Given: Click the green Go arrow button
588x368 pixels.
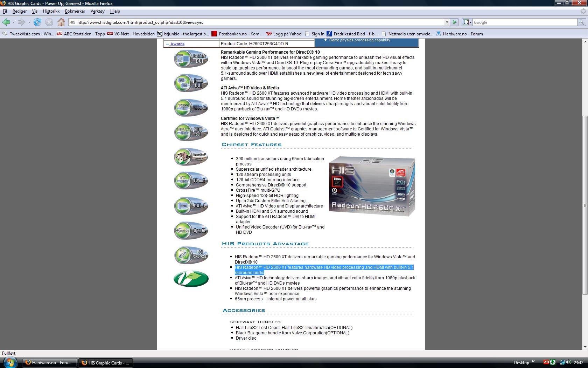Looking at the screenshot, I should click(455, 22).
